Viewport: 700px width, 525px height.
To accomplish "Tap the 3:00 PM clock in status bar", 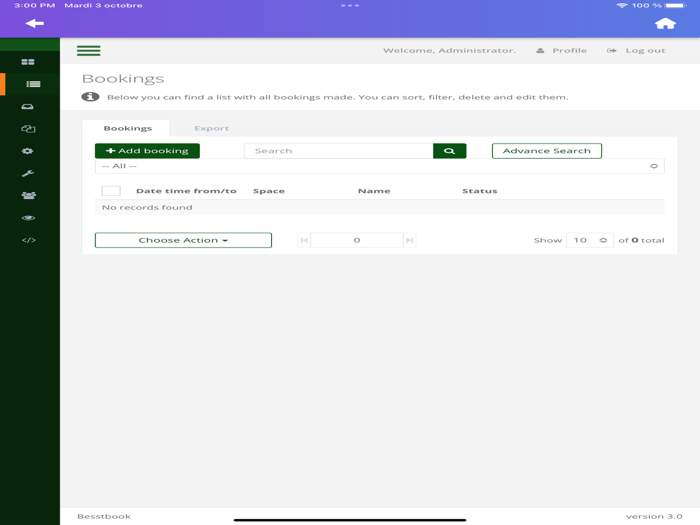I will [x=35, y=5].
